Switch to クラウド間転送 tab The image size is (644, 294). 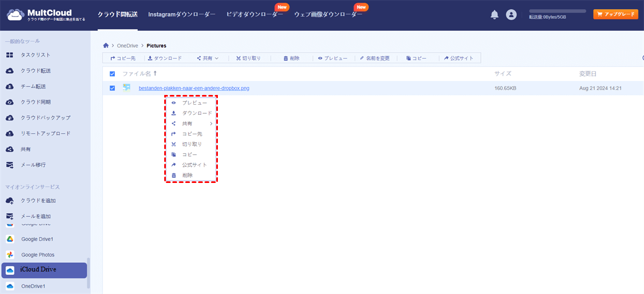(117, 14)
